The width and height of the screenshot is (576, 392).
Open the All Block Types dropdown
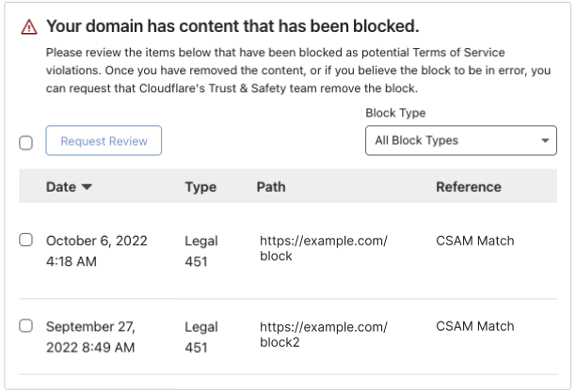tap(460, 140)
